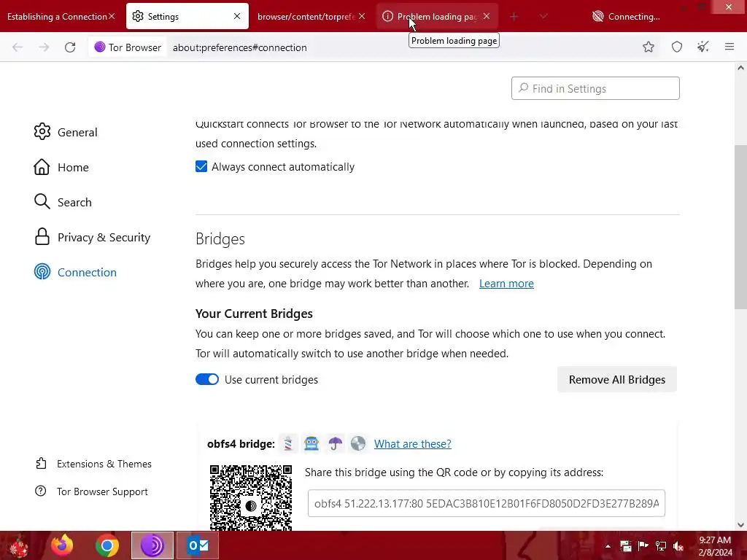Viewport: 747px width, 560px height.
Task: Launch Firefox from the taskbar
Action: [x=63, y=545]
